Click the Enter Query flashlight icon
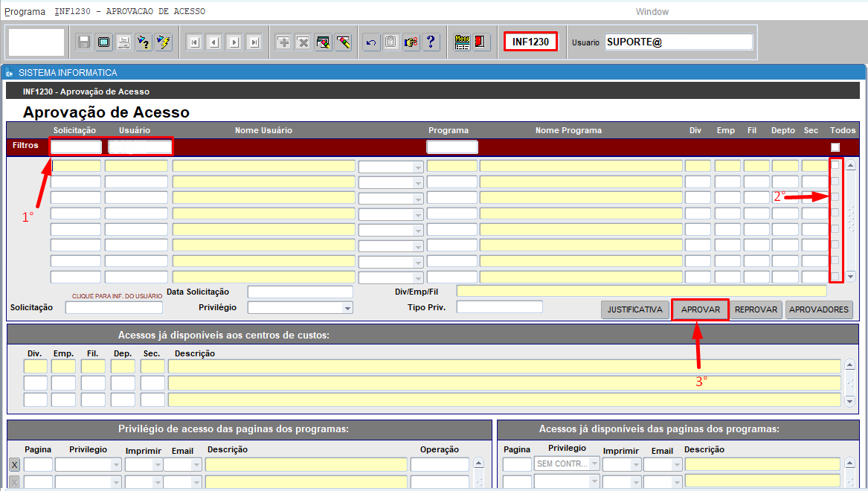The height and width of the screenshot is (491, 868). tap(144, 42)
